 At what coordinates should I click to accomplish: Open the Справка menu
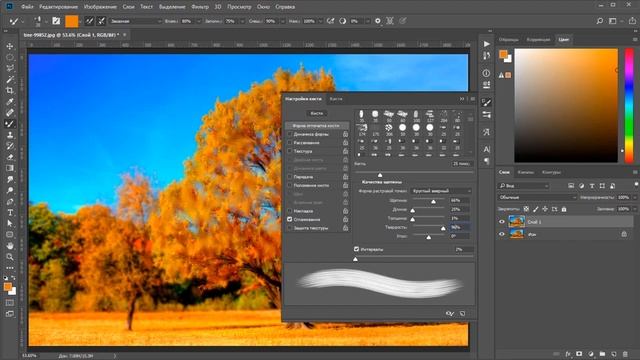pos(285,7)
